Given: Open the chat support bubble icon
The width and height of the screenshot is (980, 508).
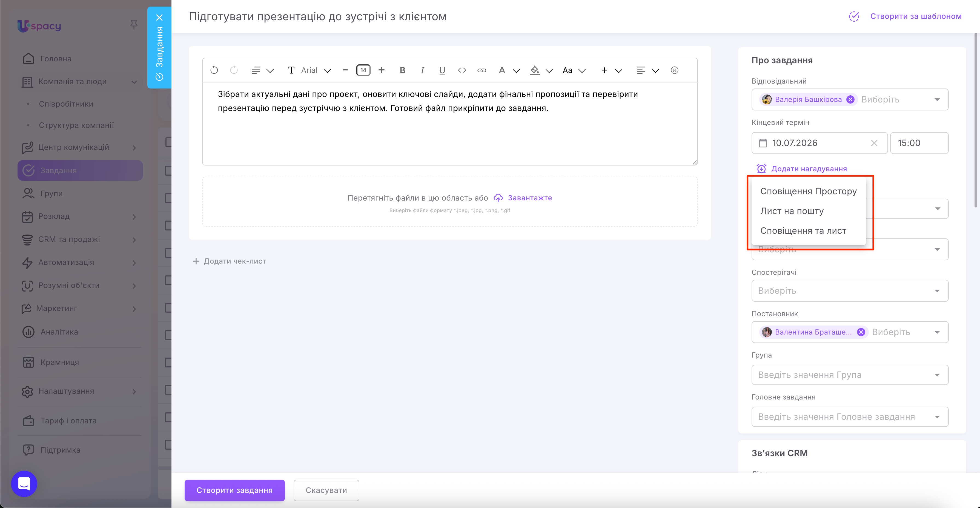Looking at the screenshot, I should (x=24, y=484).
